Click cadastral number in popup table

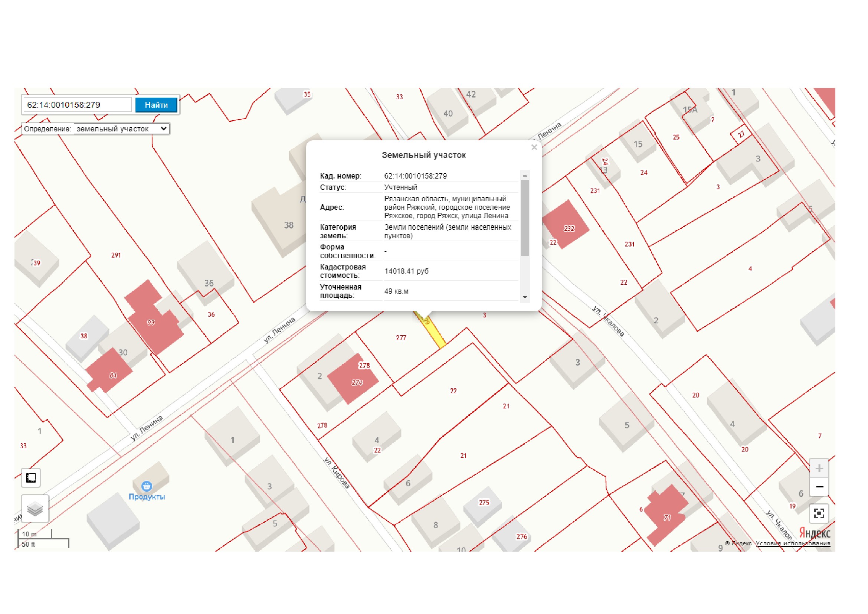[416, 176]
